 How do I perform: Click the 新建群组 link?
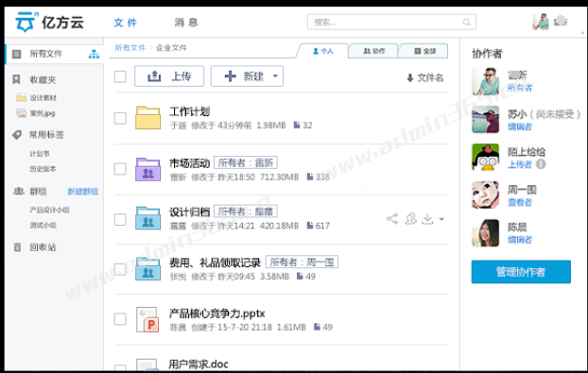(x=83, y=192)
